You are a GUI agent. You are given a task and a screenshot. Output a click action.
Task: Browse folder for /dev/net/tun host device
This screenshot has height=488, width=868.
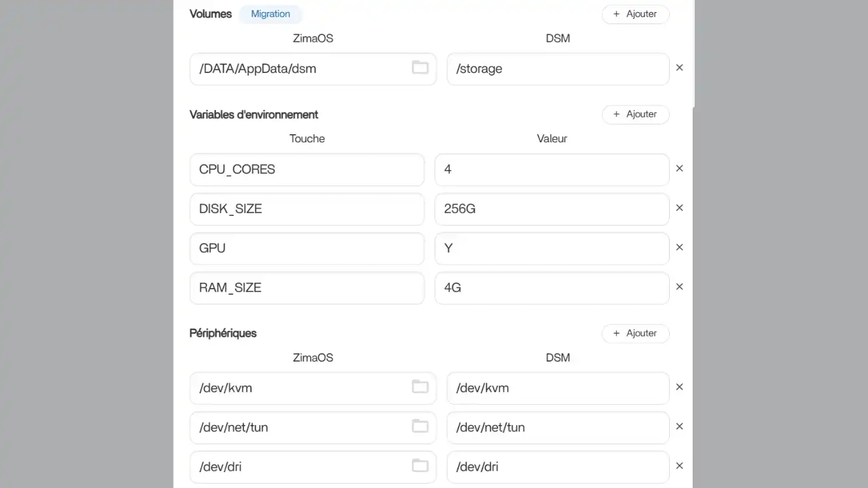420,426
